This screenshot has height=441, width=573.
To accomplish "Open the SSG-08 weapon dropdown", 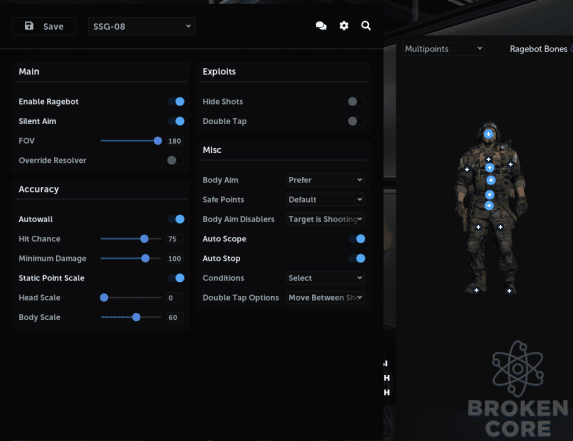I will tap(142, 26).
